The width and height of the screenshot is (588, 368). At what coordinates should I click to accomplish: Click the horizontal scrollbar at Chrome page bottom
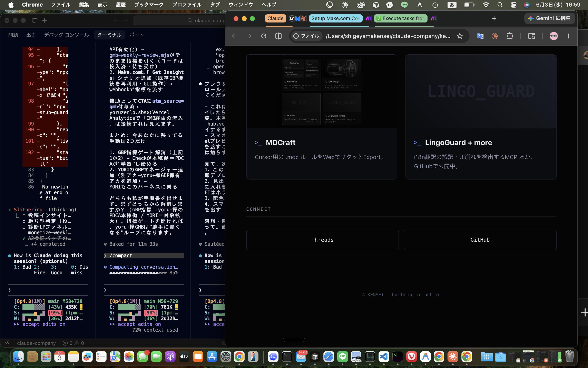click(294, 340)
